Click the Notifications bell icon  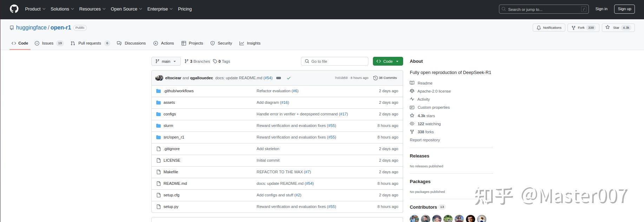(x=538, y=28)
